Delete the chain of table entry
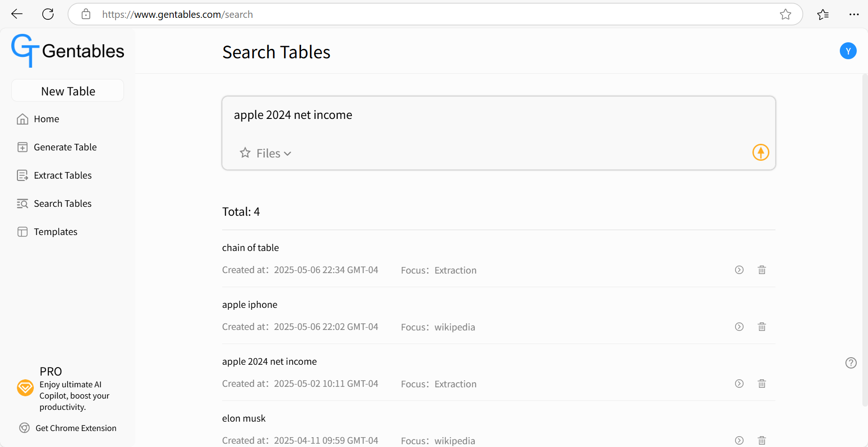 click(x=761, y=270)
